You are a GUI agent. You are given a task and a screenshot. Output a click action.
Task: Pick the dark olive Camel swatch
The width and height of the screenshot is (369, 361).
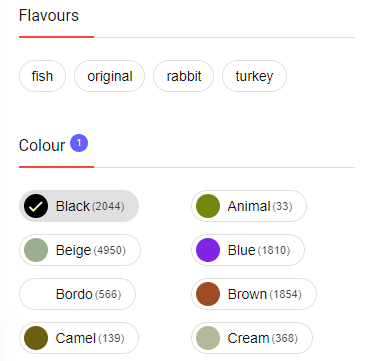click(36, 338)
